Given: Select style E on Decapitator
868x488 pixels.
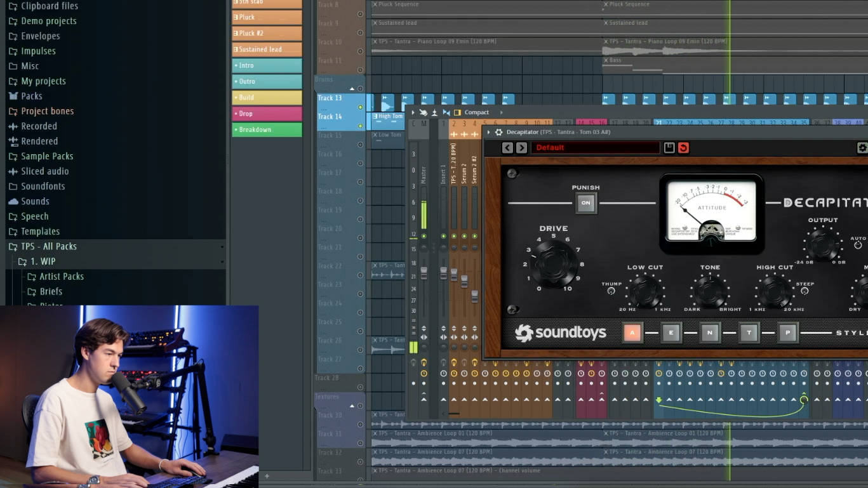Looking at the screenshot, I should 671,333.
